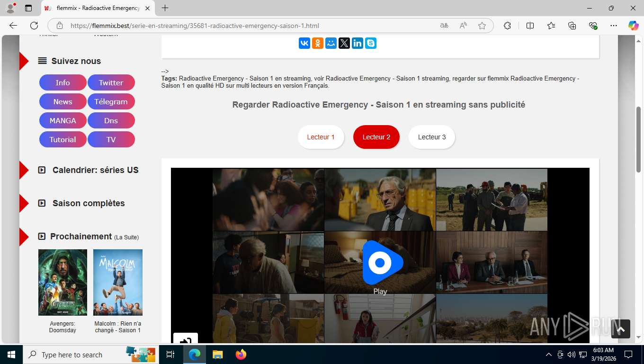Share the page on VK
Image resolution: width=644 pixels, height=364 pixels.
(304, 43)
